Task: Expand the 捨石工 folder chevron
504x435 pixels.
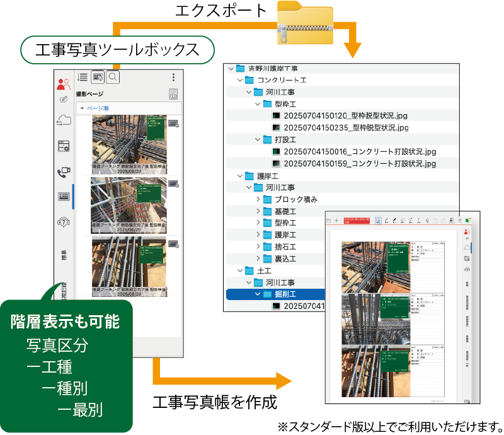Action: click(x=258, y=246)
